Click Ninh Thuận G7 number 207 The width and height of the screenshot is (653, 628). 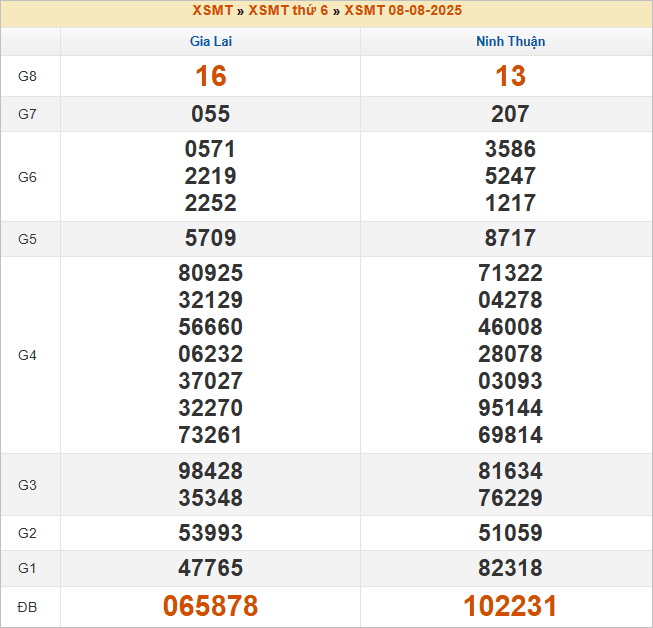[x=511, y=114]
